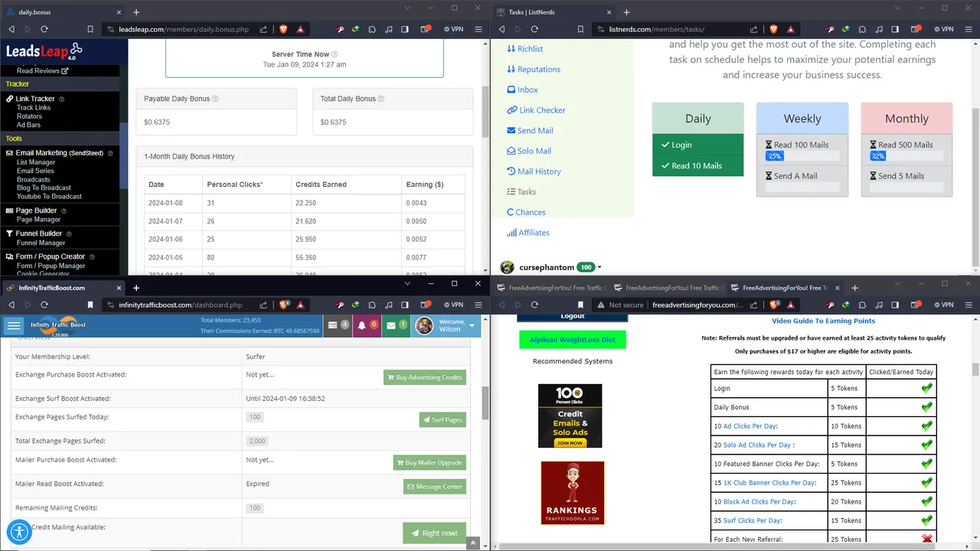Open Richlist in ListNerds sidebar
This screenshot has width=980, height=551.
pyautogui.click(x=524, y=49)
